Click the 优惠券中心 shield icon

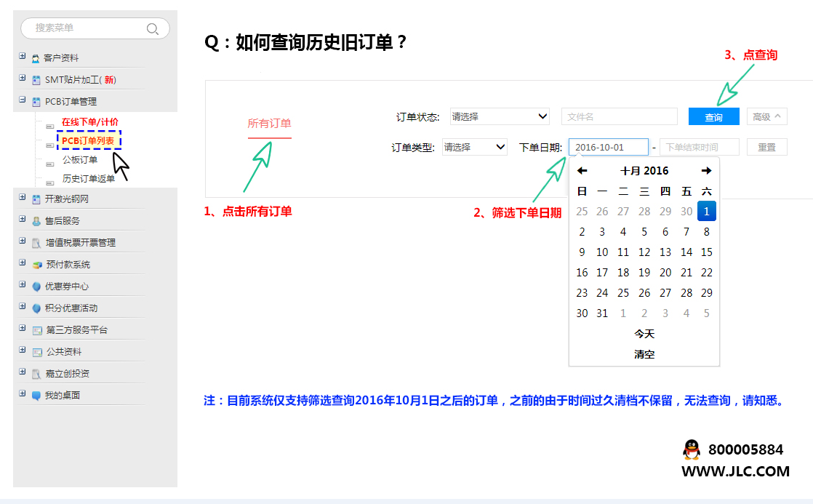pyautogui.click(x=36, y=287)
